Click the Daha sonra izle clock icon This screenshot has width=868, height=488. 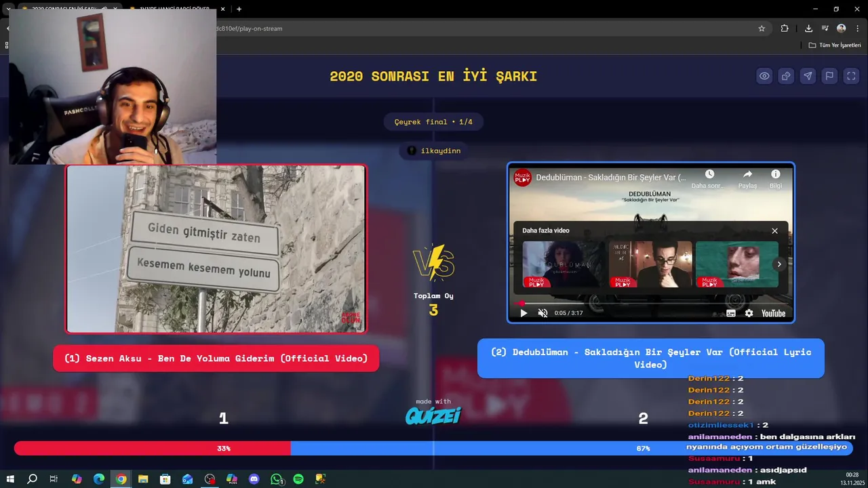709,174
